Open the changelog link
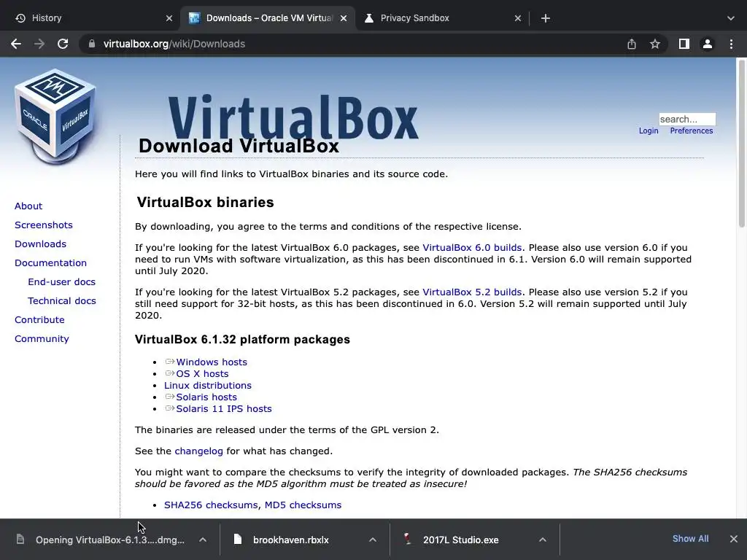The height and width of the screenshot is (560, 747). (198, 451)
